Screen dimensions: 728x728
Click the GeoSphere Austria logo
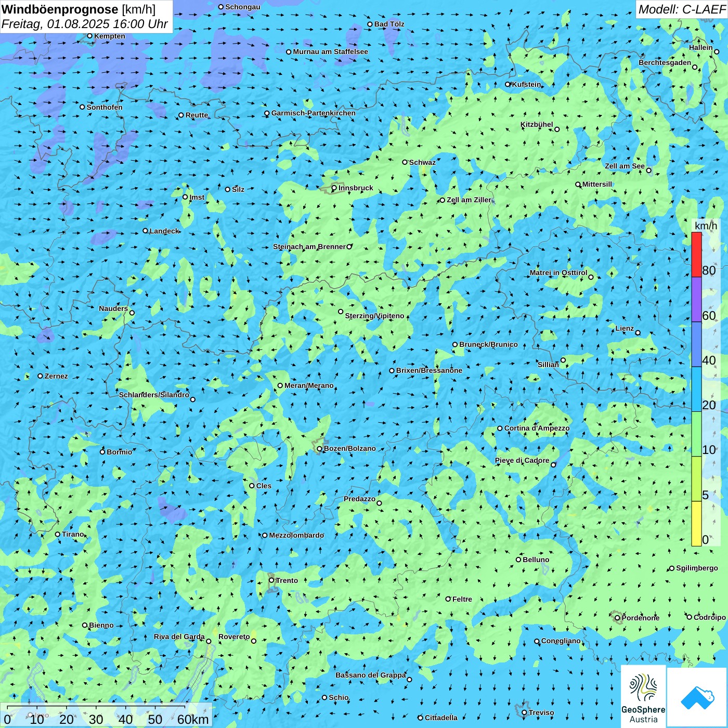point(643,697)
